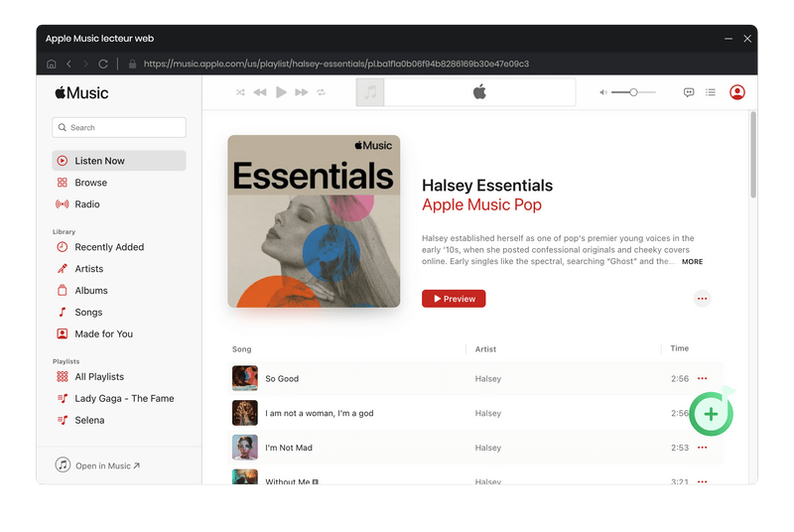794x532 pixels.
Task: Click the previous track button
Action: click(260, 92)
